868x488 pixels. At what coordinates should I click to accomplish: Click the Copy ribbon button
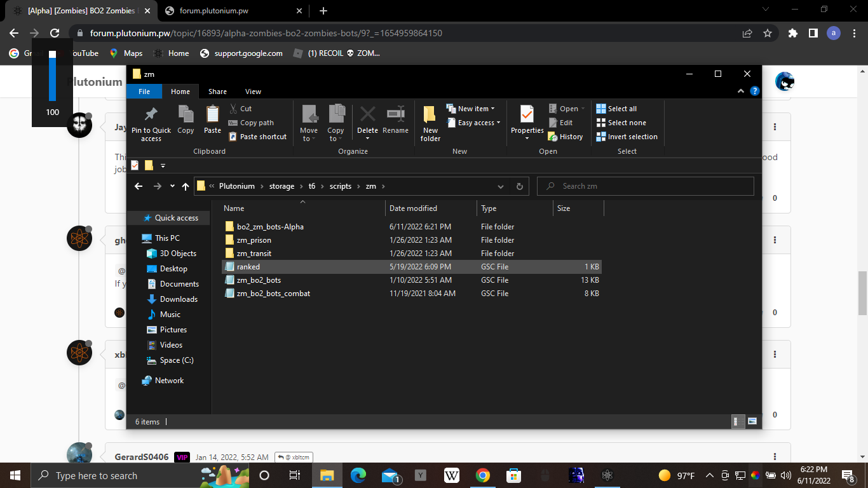186,120
